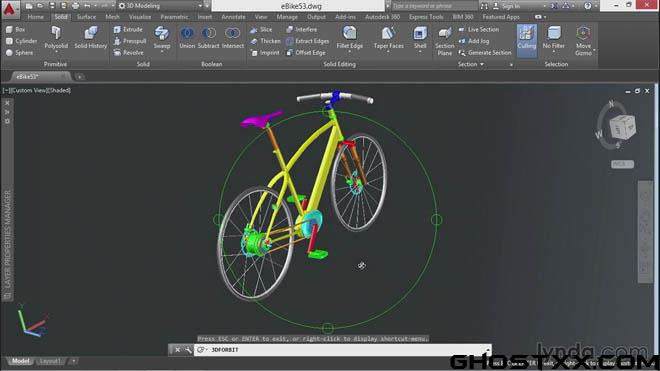Click the 3DFORBIT command line field
The image size is (660, 371).
[342, 350]
